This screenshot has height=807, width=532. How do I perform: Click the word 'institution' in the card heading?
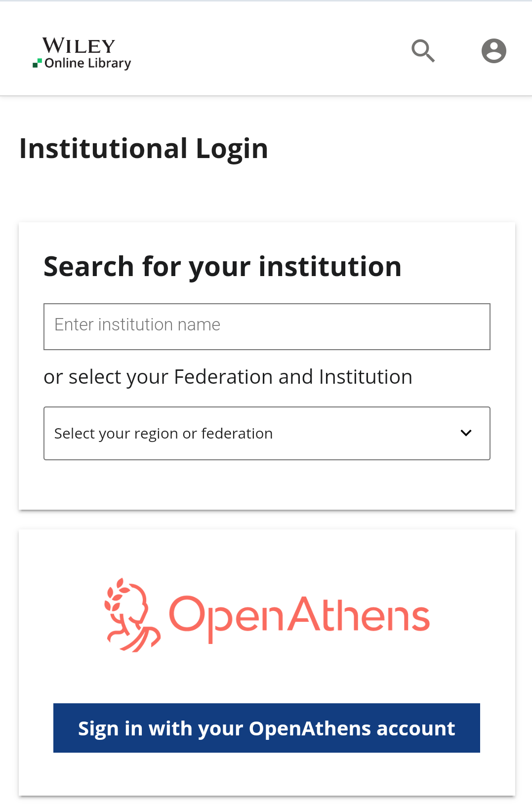tap(329, 267)
